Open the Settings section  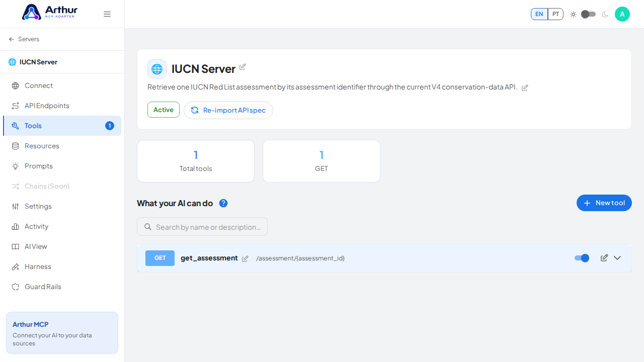click(62, 206)
